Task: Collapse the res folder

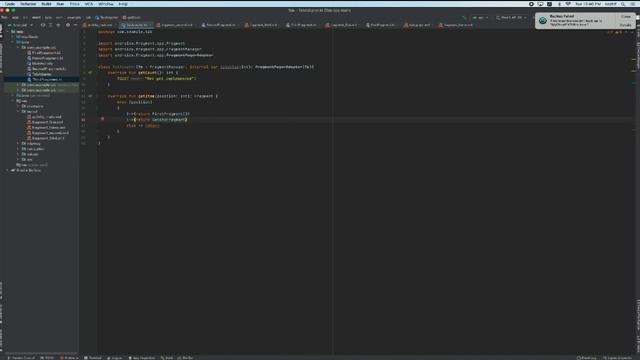Action: coord(13,101)
